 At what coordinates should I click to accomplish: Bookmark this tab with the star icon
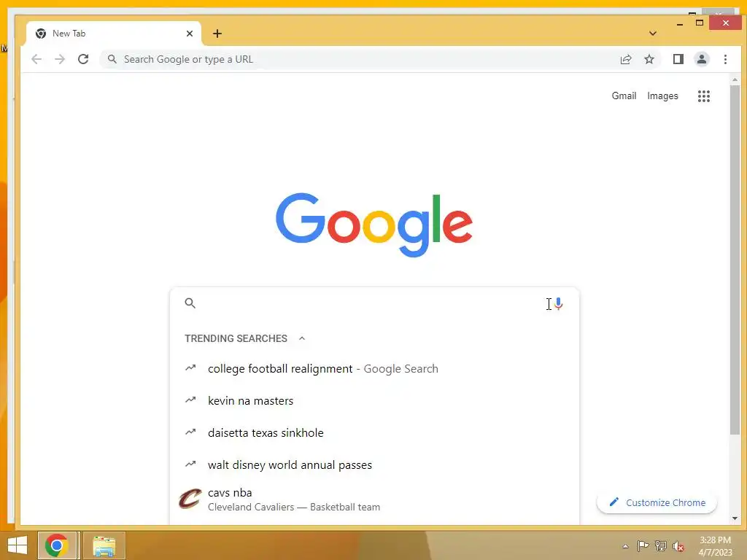pyautogui.click(x=649, y=59)
